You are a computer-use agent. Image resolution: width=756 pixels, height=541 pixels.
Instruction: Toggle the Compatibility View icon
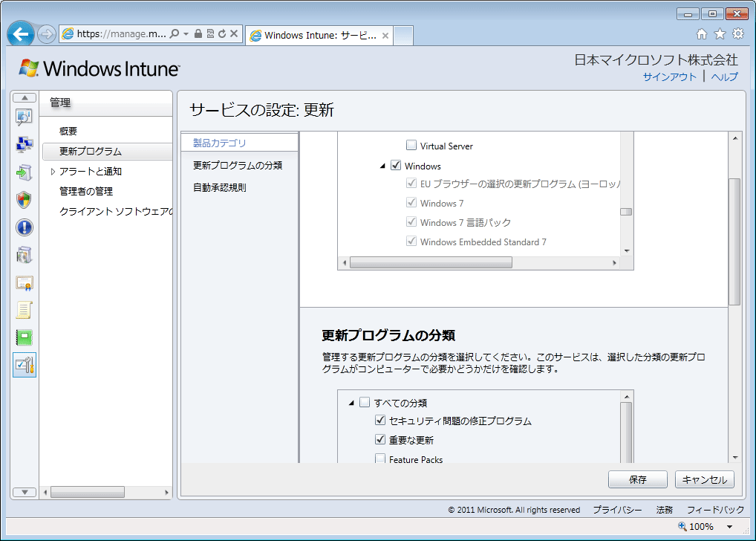210,33
